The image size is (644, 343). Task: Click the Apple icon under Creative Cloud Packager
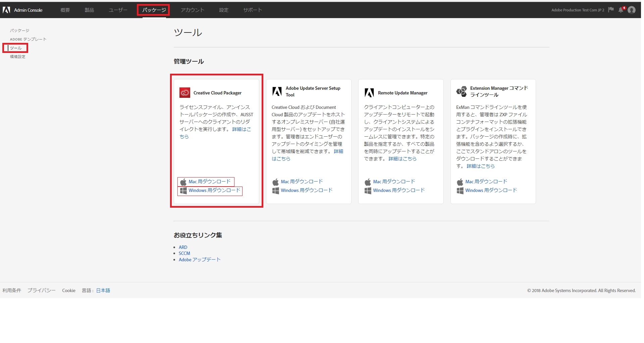[x=183, y=182]
